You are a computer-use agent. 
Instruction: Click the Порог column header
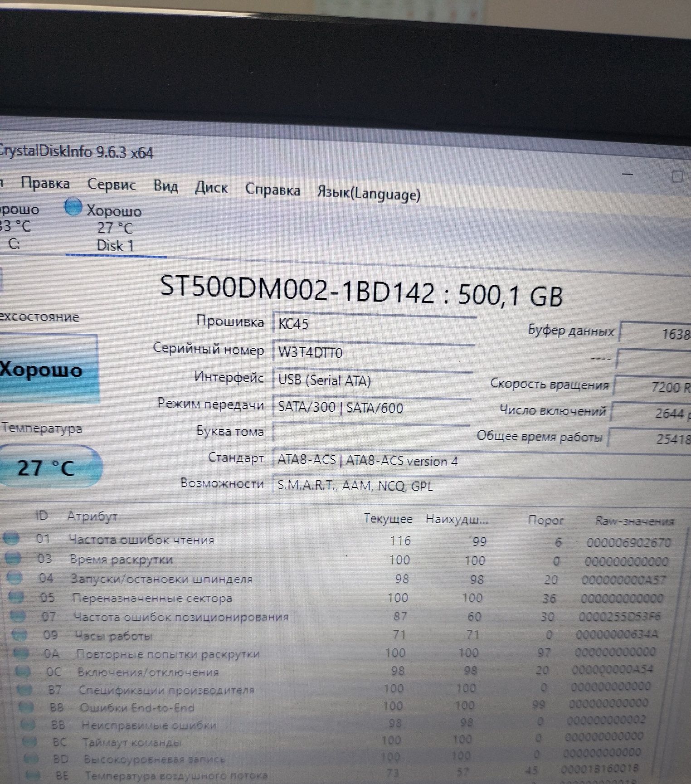545,521
